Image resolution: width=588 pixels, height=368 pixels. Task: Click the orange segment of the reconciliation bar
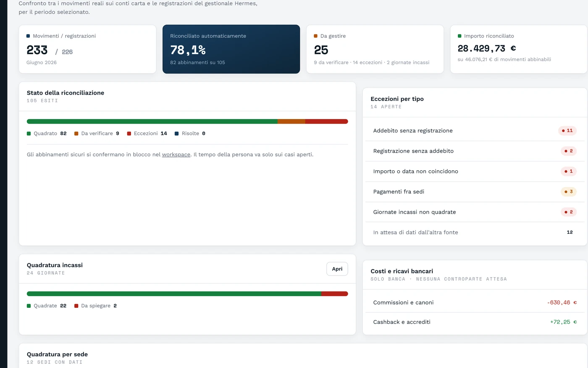pos(291,122)
